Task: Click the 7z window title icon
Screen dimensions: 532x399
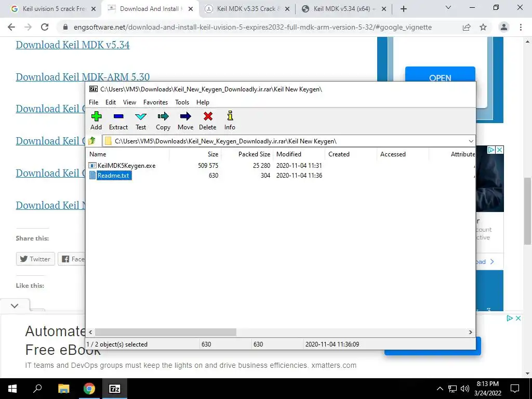Action: click(x=94, y=89)
